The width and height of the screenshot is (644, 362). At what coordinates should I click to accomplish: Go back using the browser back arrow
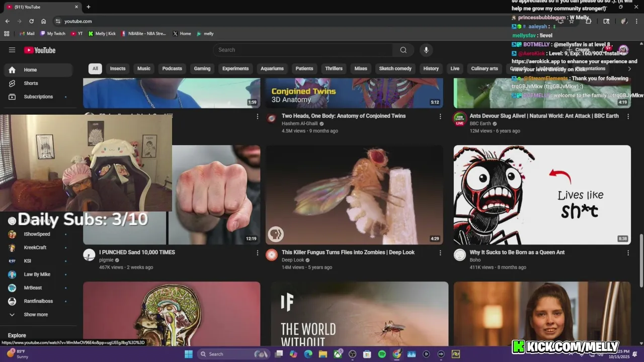[7, 21]
